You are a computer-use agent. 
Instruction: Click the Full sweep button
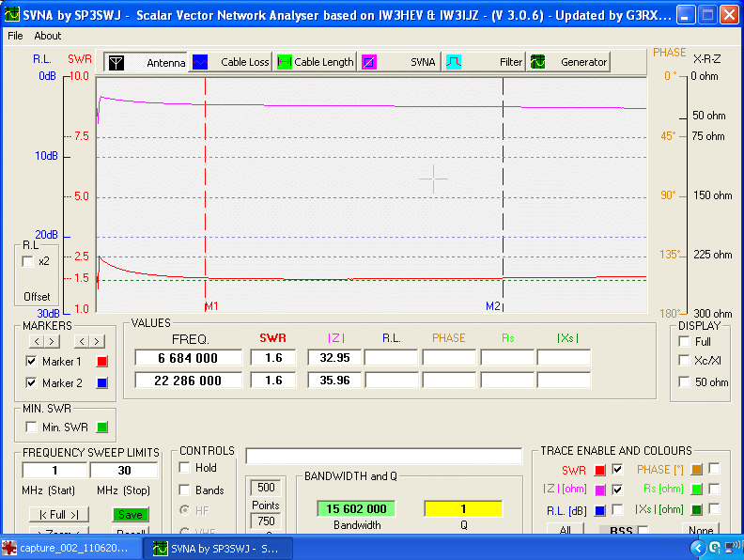coord(58,514)
